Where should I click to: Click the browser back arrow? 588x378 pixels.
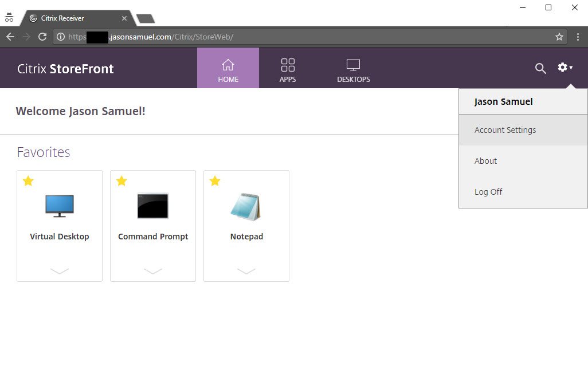pyautogui.click(x=10, y=37)
